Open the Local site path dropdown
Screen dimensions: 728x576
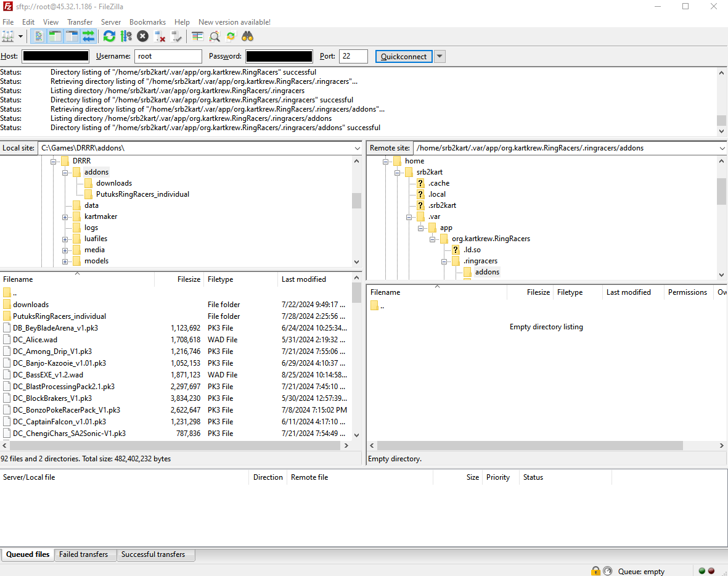click(357, 148)
